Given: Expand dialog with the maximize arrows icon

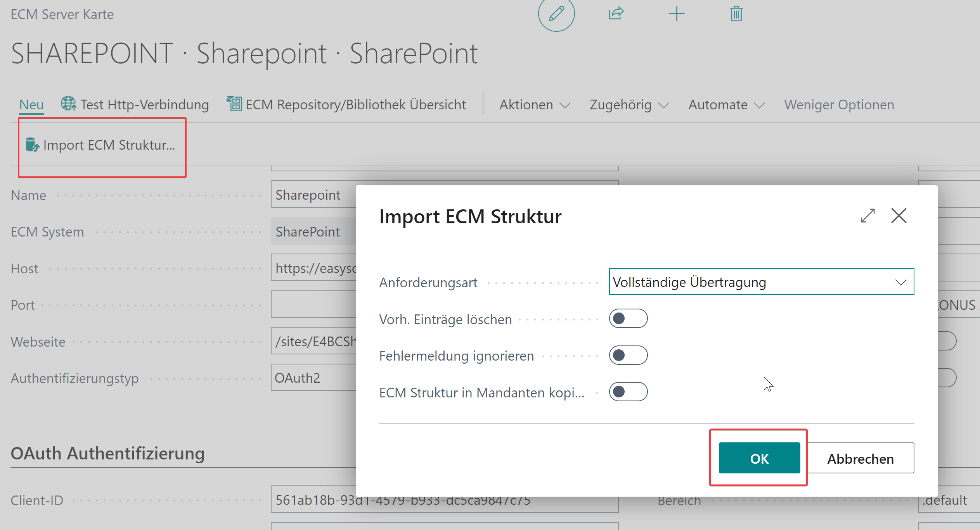Looking at the screenshot, I should coord(867,216).
